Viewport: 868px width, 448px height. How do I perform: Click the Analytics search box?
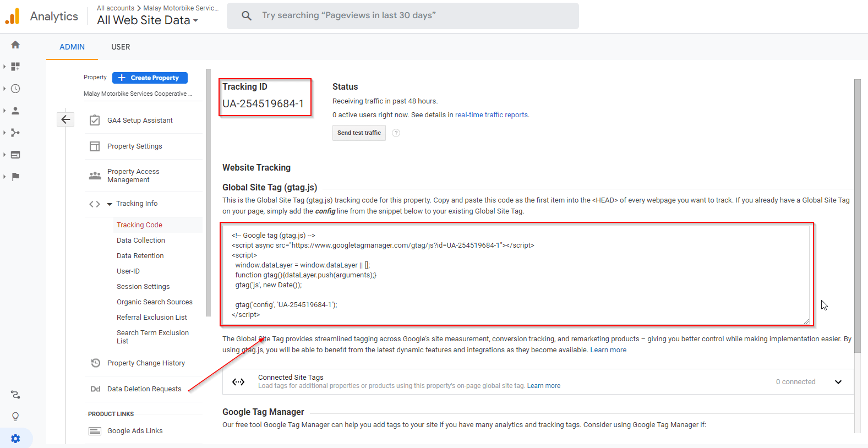(x=403, y=15)
